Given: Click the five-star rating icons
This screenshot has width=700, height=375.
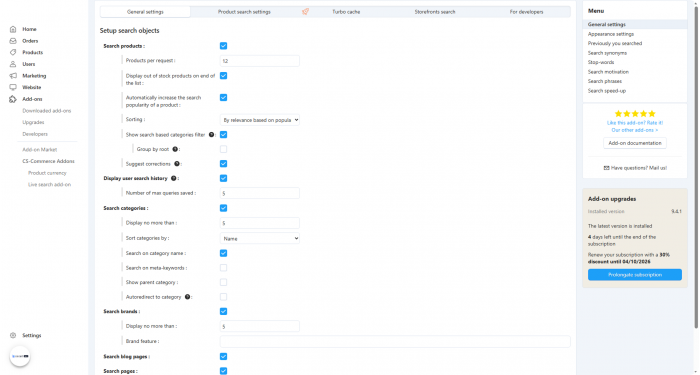Looking at the screenshot, I should 635,113.
